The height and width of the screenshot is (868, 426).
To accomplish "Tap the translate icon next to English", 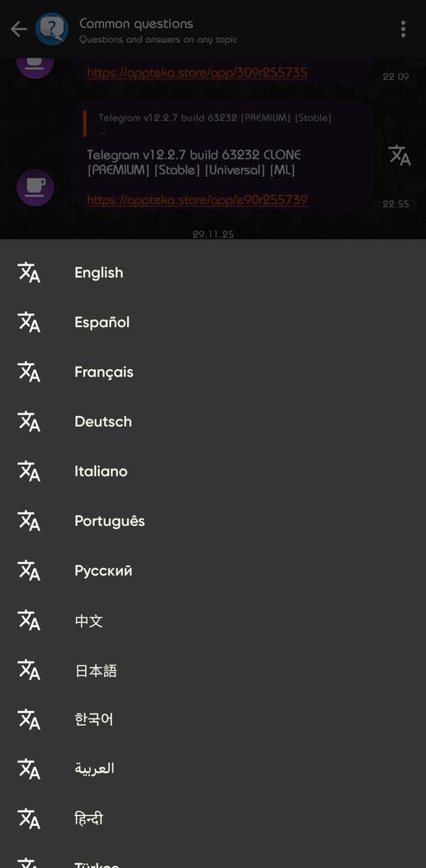I will click(29, 273).
